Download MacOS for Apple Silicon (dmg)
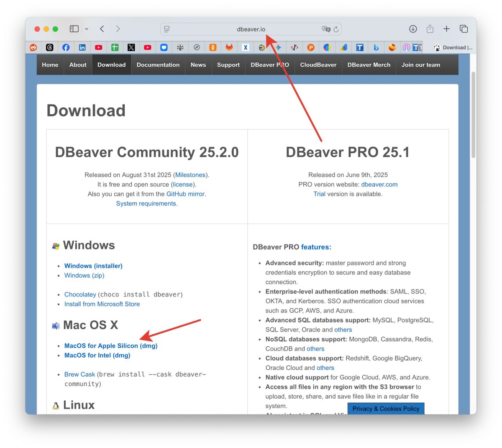The image size is (502, 448). 111,346
